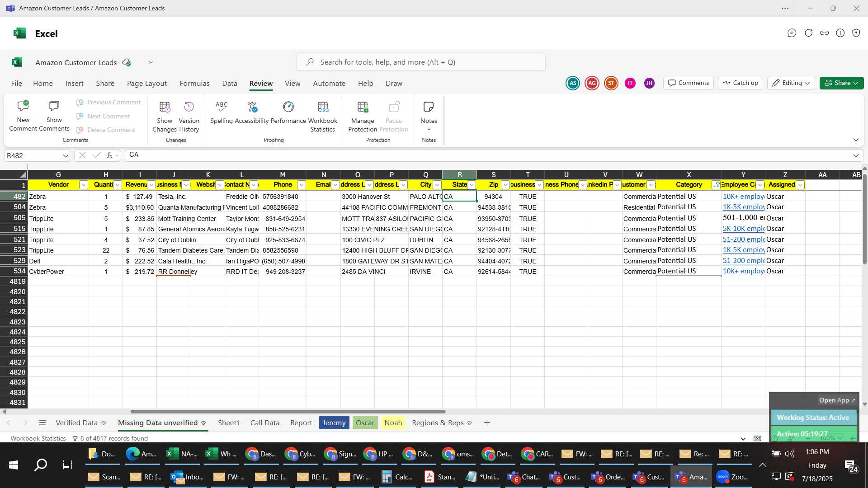Expand the Name Box dropdown
This screenshot has width=868, height=488.
click(66, 156)
